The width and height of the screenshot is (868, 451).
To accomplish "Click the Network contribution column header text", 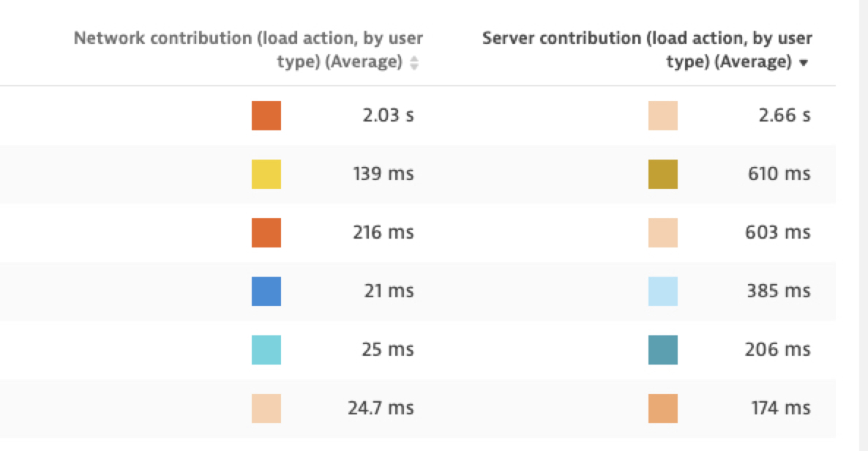I will tap(249, 50).
